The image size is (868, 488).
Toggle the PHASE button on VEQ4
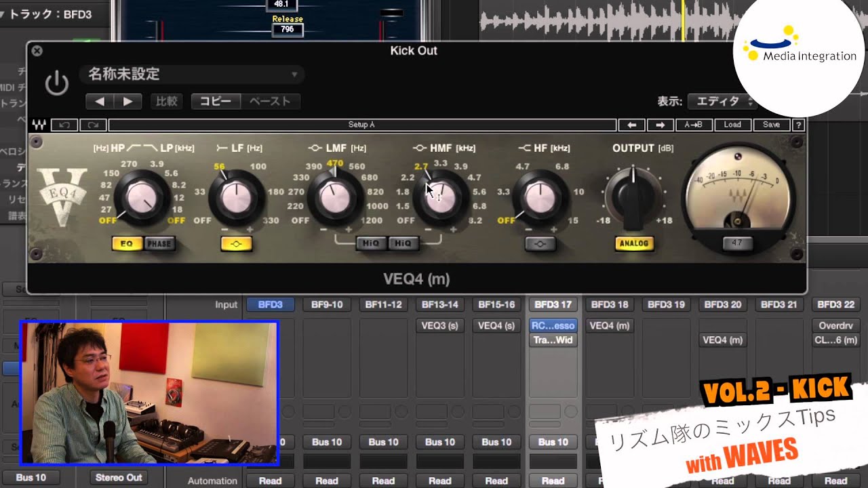pyautogui.click(x=159, y=243)
